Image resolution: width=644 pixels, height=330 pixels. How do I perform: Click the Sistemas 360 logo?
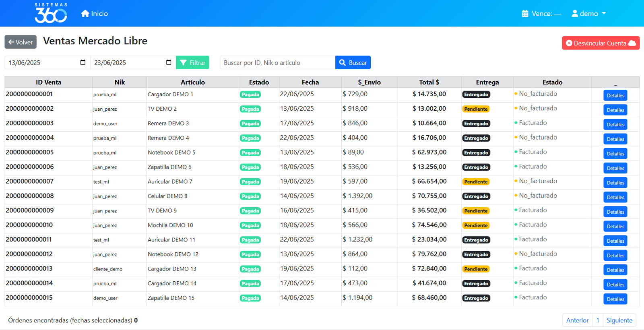(x=51, y=13)
